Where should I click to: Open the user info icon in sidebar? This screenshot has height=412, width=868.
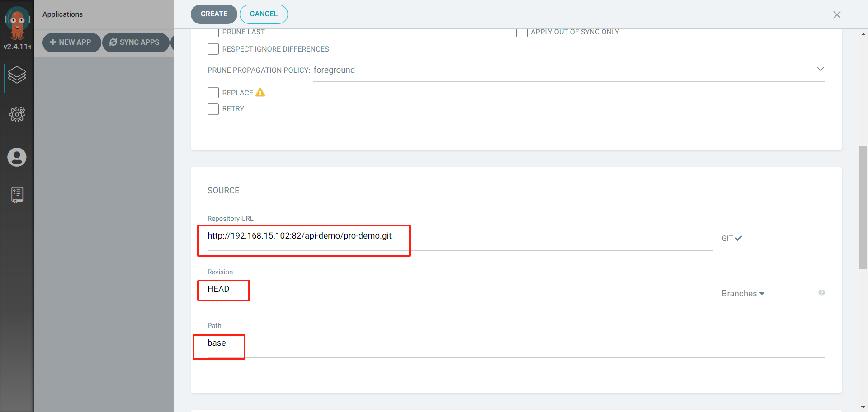(17, 157)
